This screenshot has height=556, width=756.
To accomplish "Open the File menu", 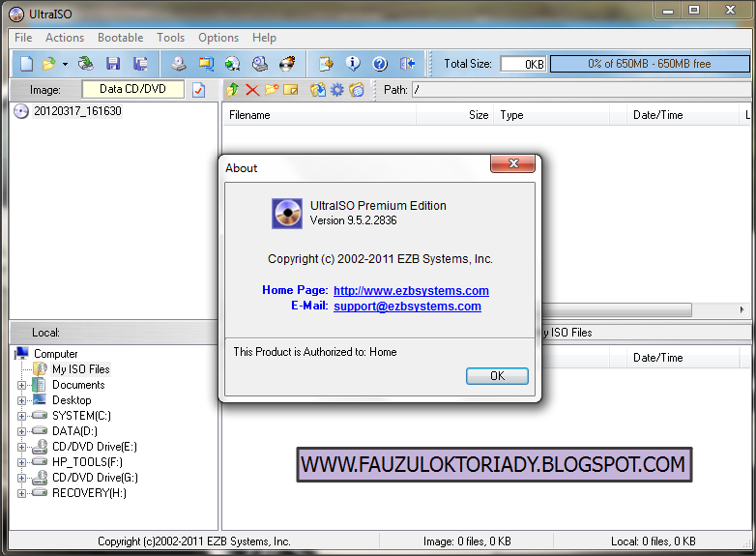I will [23, 38].
